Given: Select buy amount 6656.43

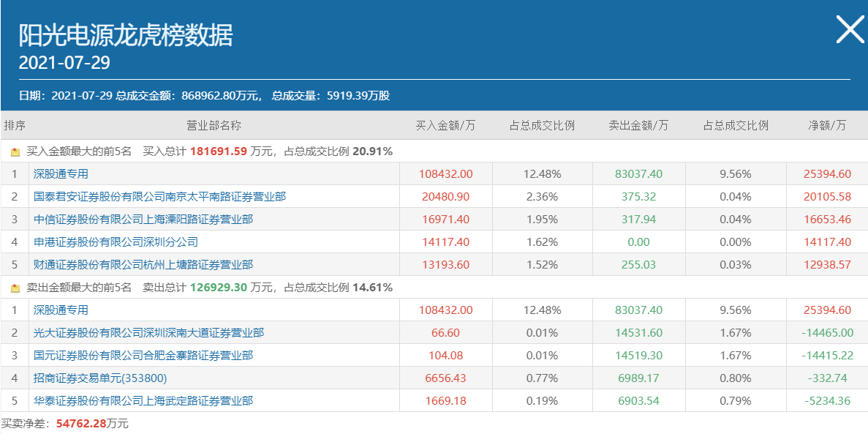Looking at the screenshot, I should tap(445, 378).
